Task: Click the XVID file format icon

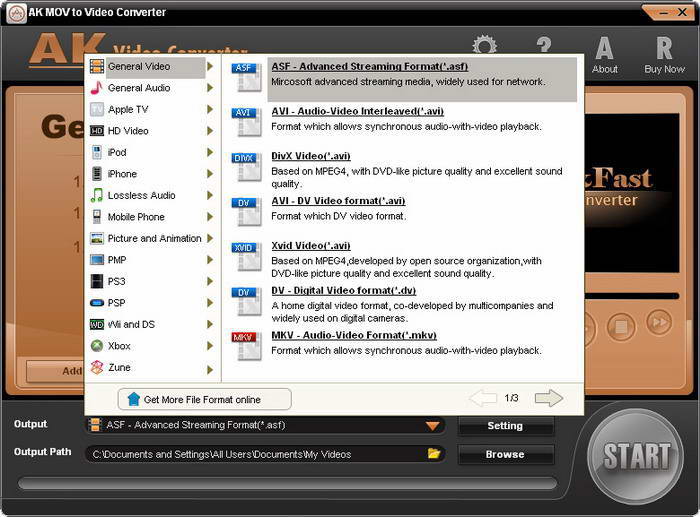Action: tap(246, 257)
